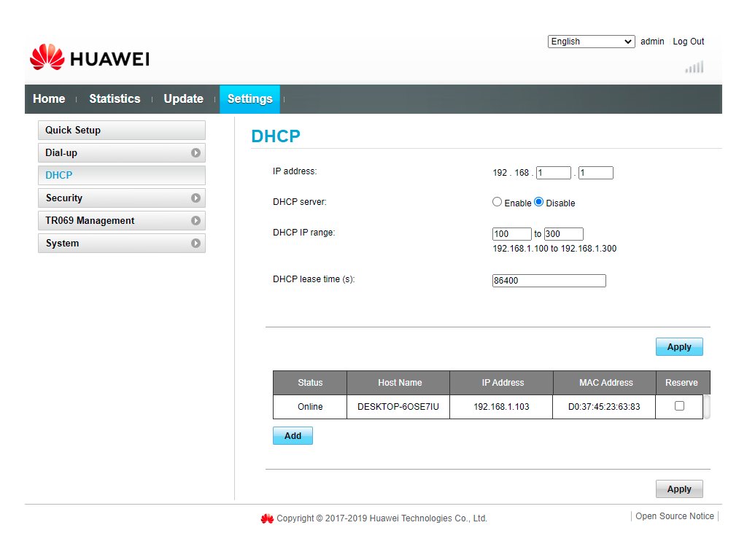Click the Security arrow icon

click(196, 198)
